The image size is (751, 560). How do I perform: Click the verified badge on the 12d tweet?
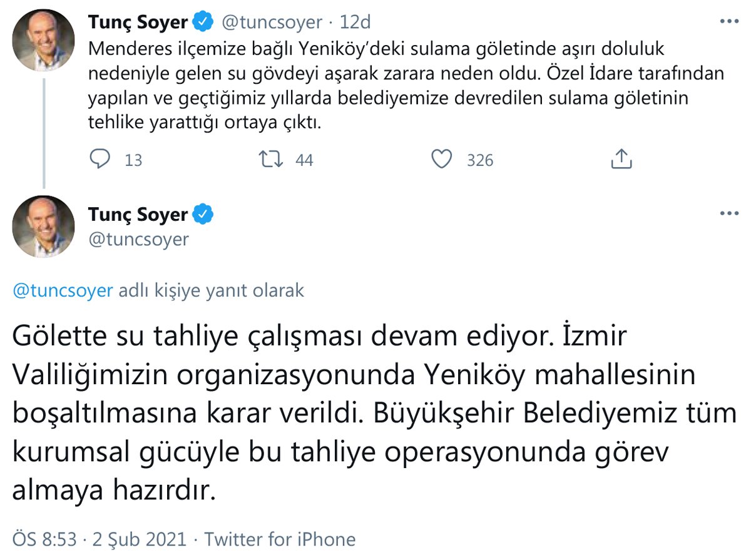click(x=203, y=23)
